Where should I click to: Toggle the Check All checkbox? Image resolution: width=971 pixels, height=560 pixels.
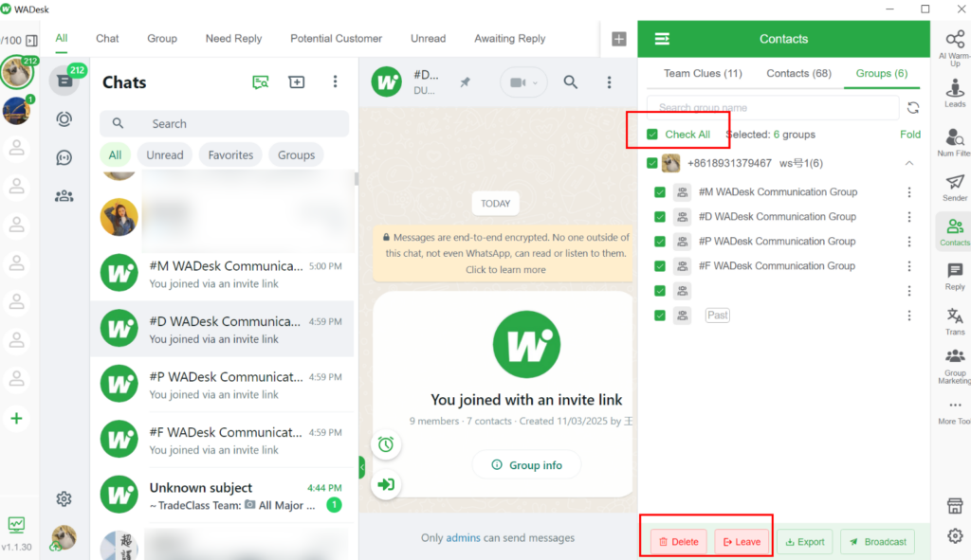coord(652,135)
